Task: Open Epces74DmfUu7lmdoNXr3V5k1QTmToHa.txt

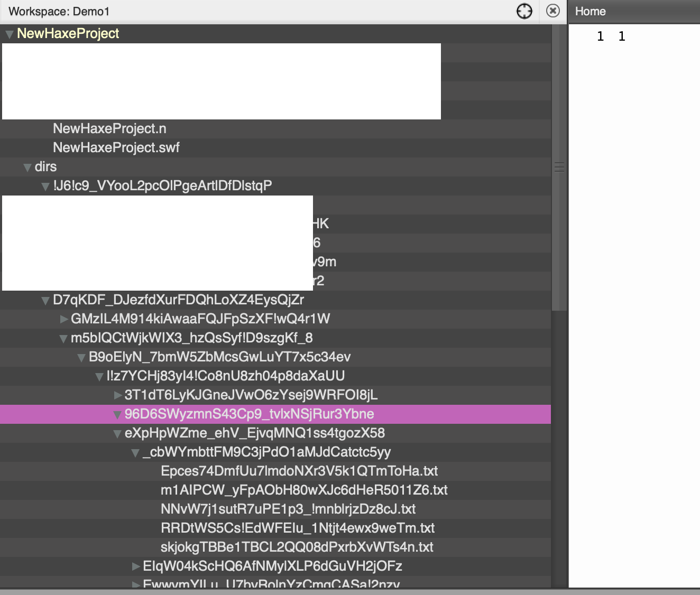Action: [299, 471]
